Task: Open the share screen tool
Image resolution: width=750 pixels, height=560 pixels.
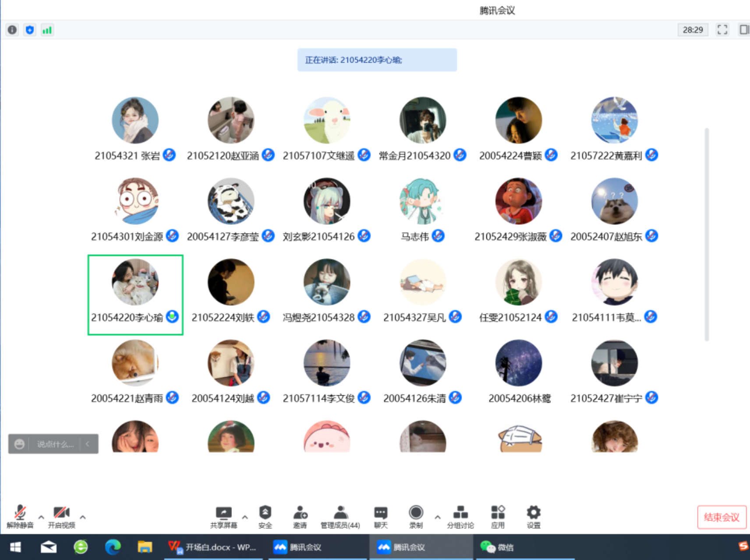Action: pos(223,516)
